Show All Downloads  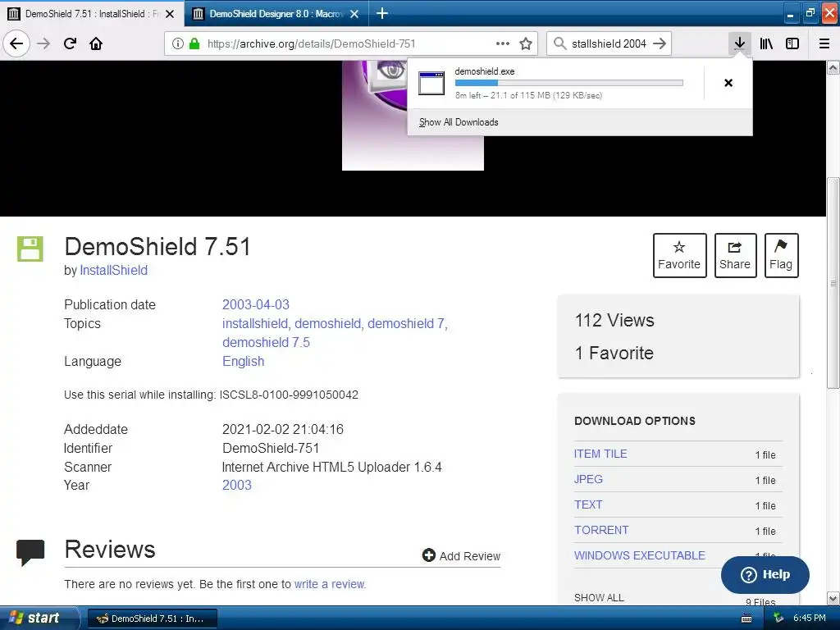[459, 122]
